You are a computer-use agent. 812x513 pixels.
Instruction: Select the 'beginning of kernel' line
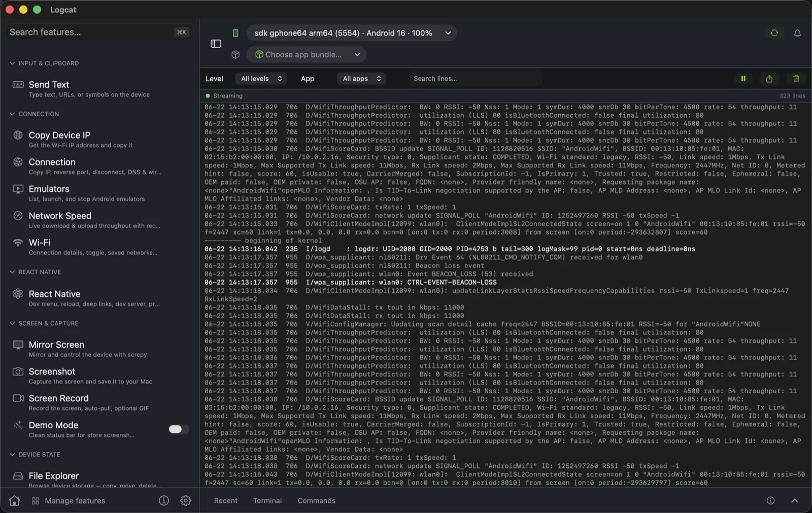point(263,241)
